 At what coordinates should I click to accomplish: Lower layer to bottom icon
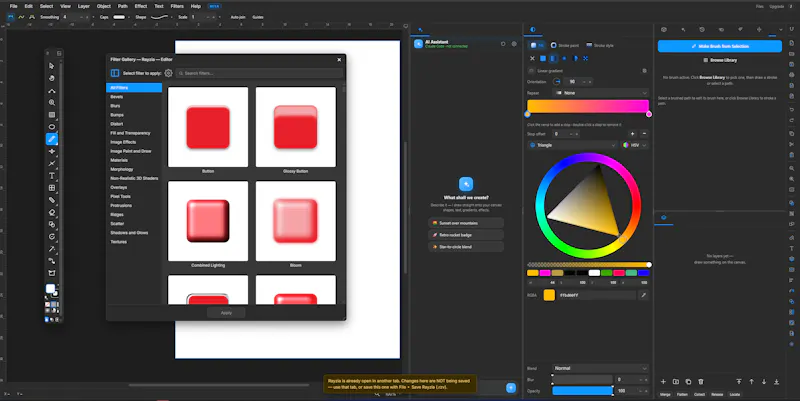(x=777, y=382)
